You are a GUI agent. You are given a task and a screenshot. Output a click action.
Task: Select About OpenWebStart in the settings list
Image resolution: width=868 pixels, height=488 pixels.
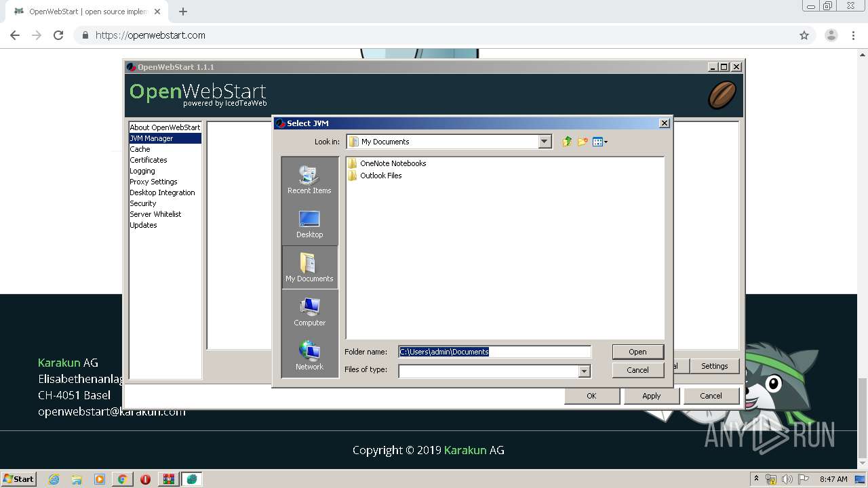point(165,127)
